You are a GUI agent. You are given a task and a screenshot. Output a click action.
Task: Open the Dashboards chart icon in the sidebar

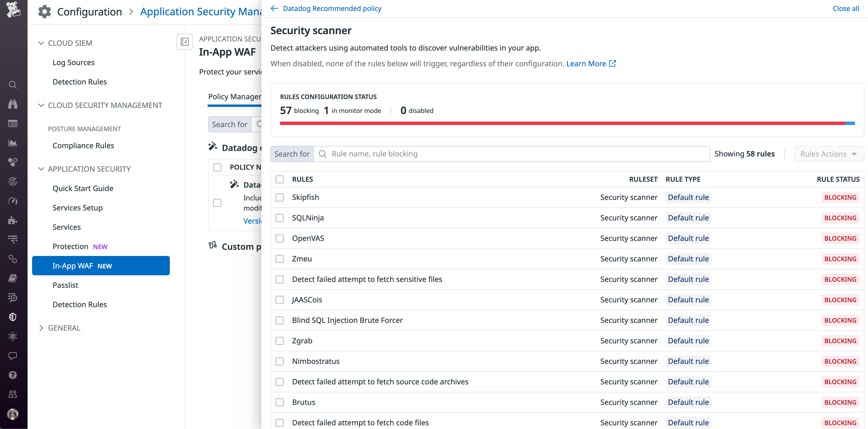click(x=13, y=143)
